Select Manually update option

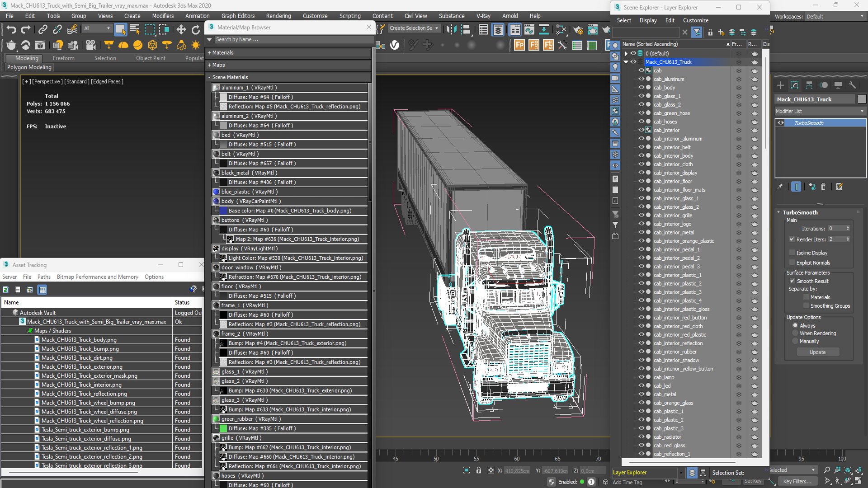[x=796, y=342]
